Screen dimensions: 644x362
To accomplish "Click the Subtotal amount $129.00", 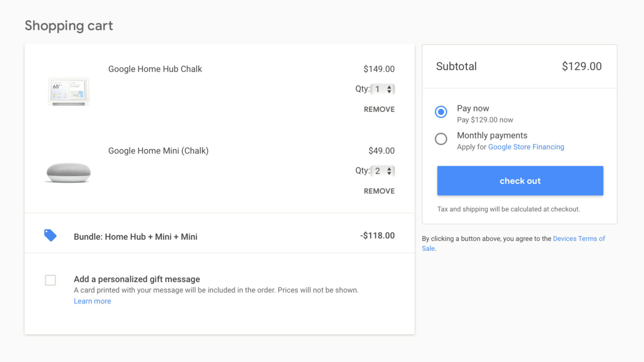I will 582,66.
